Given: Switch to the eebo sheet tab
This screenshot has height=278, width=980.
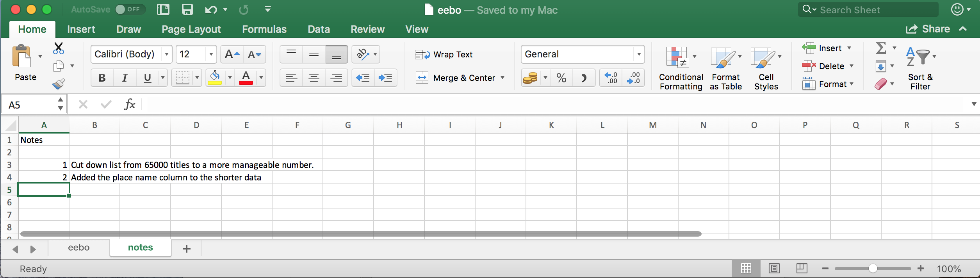Looking at the screenshot, I should (78, 248).
